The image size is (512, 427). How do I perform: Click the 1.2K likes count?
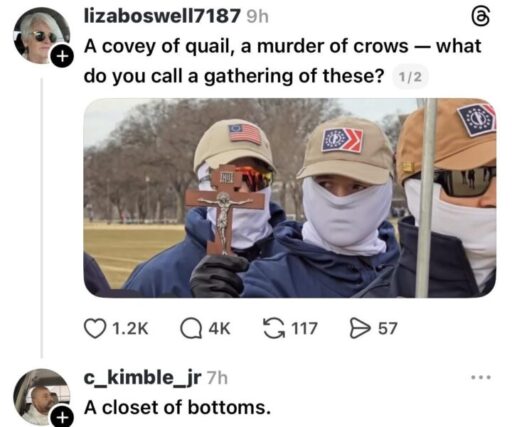coord(130,328)
